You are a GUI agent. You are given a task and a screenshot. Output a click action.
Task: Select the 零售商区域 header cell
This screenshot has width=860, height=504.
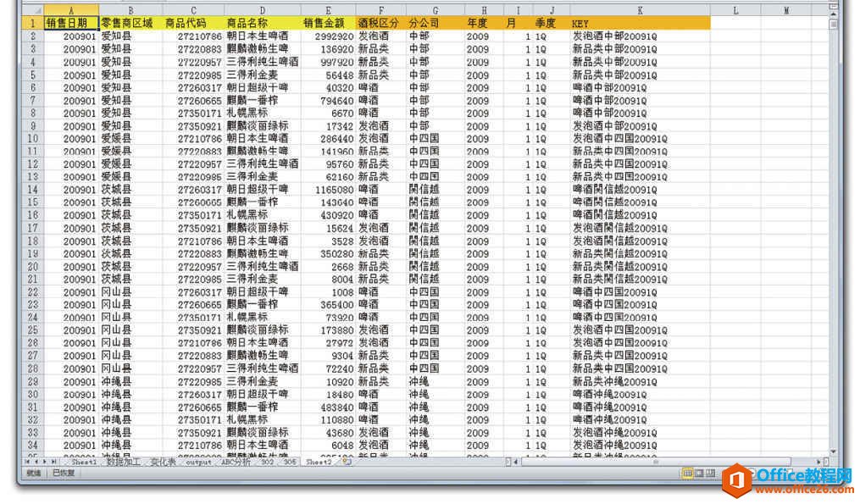[x=130, y=23]
